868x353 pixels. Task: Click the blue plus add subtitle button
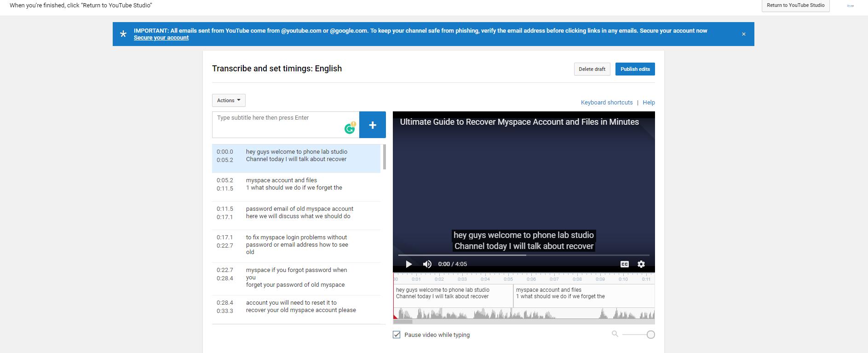click(x=373, y=125)
